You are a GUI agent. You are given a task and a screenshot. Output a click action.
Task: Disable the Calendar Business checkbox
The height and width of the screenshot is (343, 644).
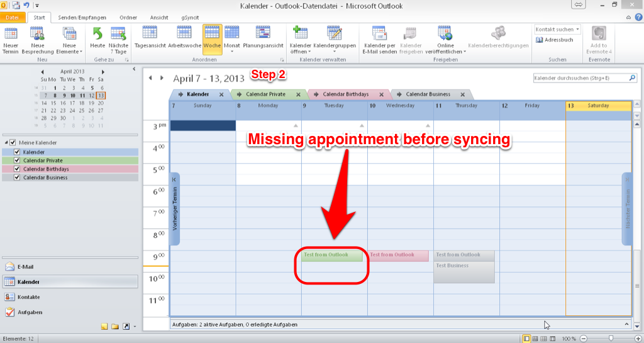click(18, 177)
